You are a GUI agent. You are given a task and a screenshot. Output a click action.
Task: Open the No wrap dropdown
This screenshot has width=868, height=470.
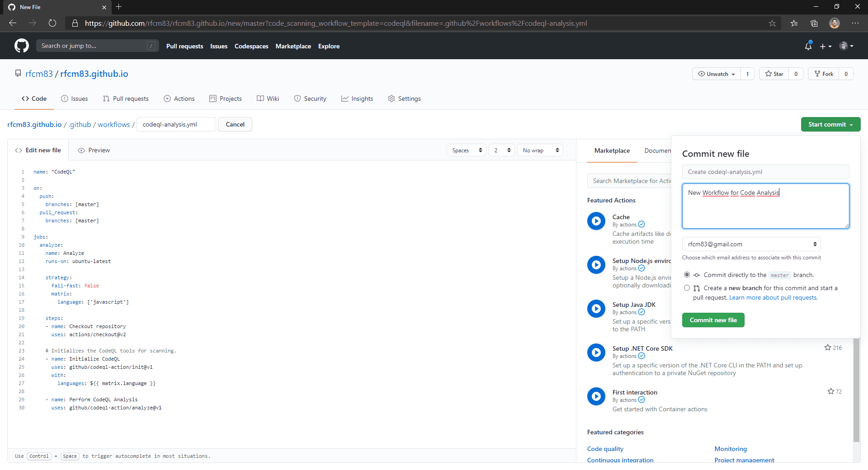540,150
